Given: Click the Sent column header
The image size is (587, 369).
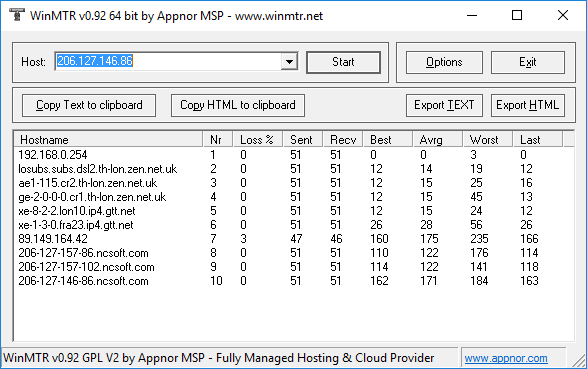Looking at the screenshot, I should click(x=303, y=140).
